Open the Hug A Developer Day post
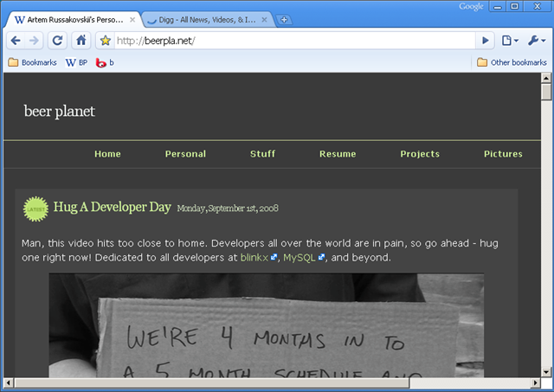The image size is (554, 392). pos(113,207)
